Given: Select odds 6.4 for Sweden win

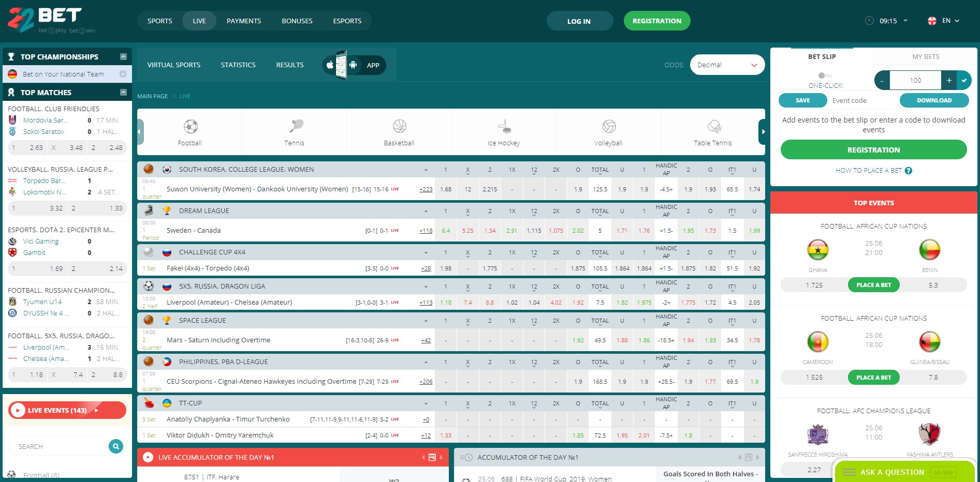Looking at the screenshot, I should pos(446,231).
